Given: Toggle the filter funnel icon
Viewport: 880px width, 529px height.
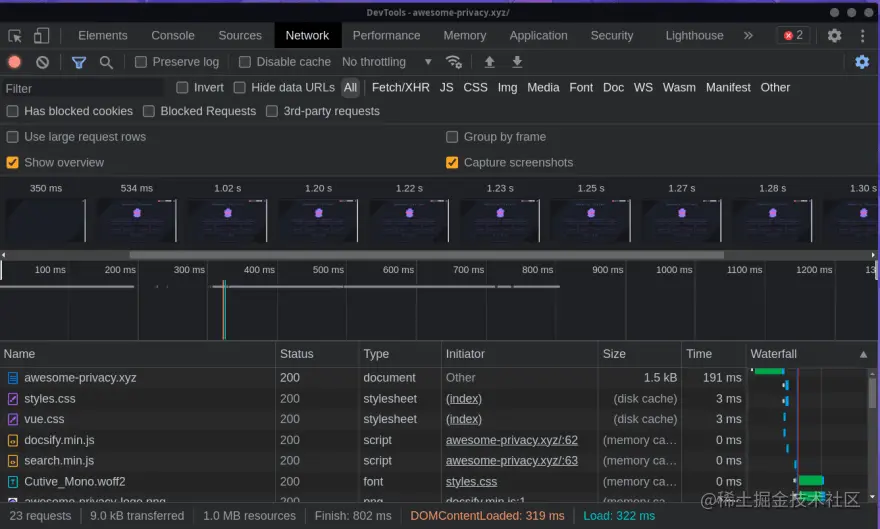Looking at the screenshot, I should (79, 62).
